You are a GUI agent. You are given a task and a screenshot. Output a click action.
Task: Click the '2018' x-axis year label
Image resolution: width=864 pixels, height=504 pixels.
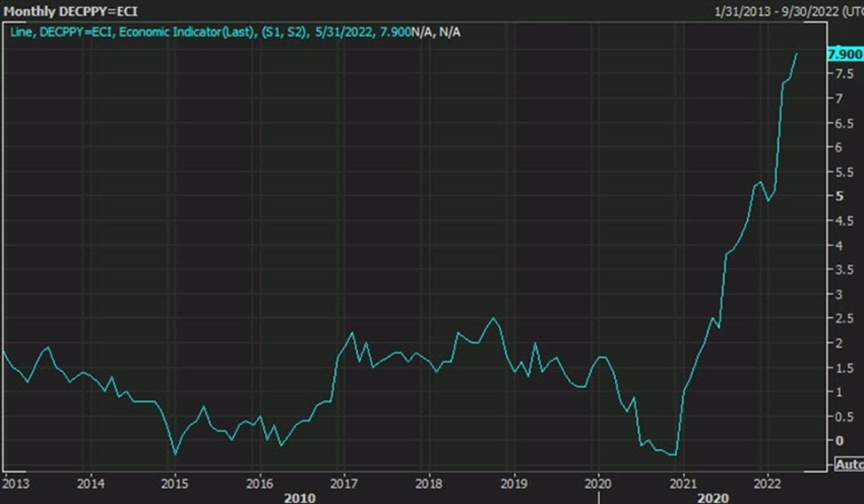[429, 484]
